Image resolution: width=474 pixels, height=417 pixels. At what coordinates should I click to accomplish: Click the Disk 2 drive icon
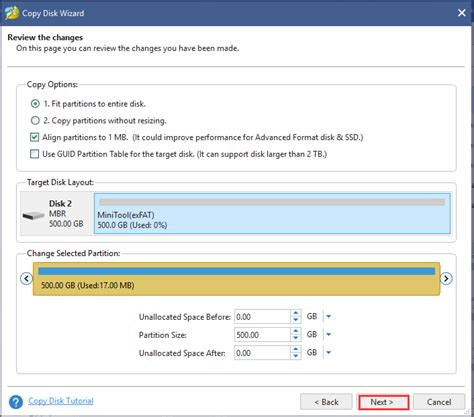click(x=33, y=216)
